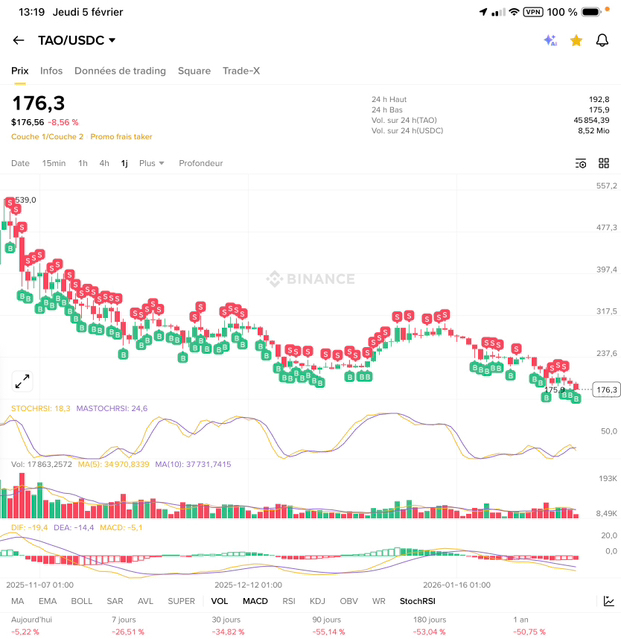Expand chart to fullscreen with arrows icon
This screenshot has width=621, height=639.
point(22,381)
